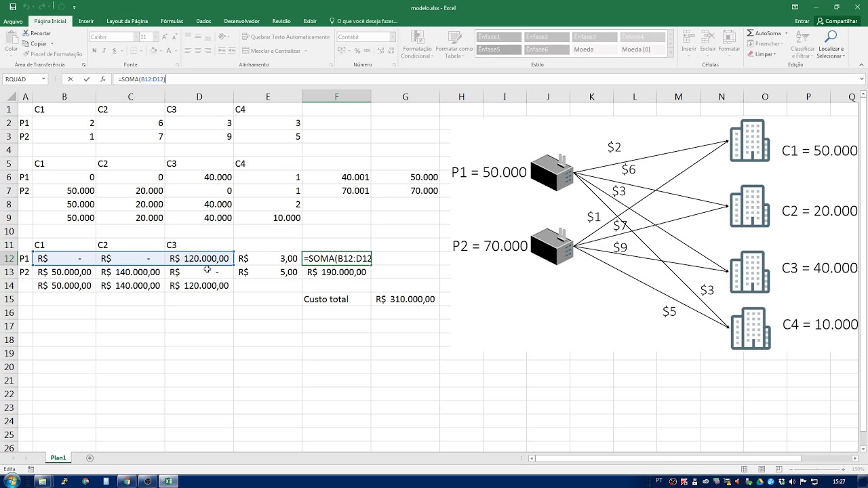
Task: Click the Pincel de Formatação brush
Action: point(26,54)
